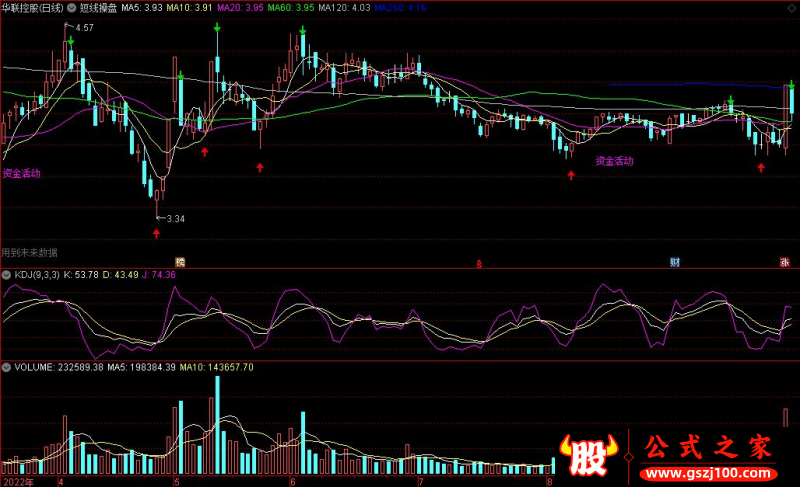Click the 资金活动 label near the August candles
The width and height of the screenshot is (800, 487).
coord(615,161)
